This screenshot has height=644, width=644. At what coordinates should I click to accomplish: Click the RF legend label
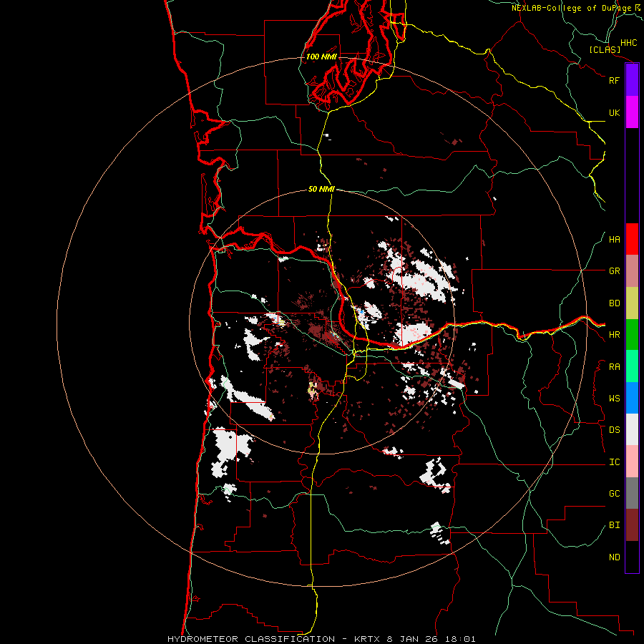(614, 80)
